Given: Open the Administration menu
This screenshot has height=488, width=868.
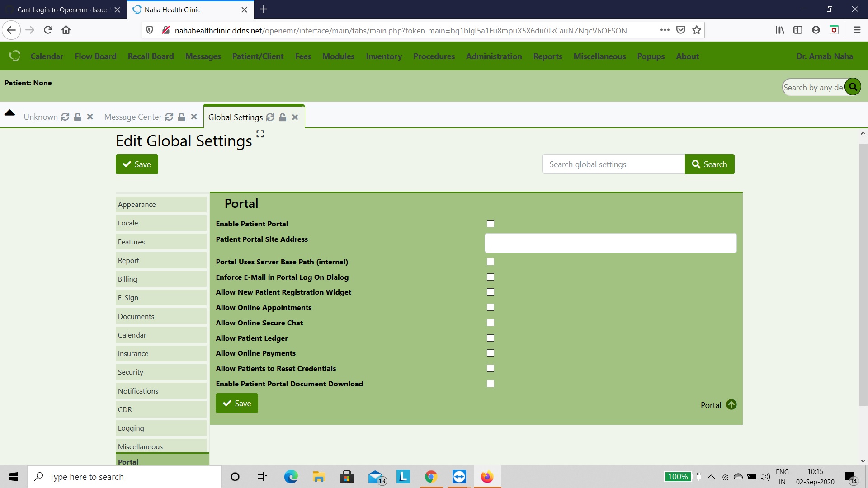Looking at the screenshot, I should [x=494, y=56].
